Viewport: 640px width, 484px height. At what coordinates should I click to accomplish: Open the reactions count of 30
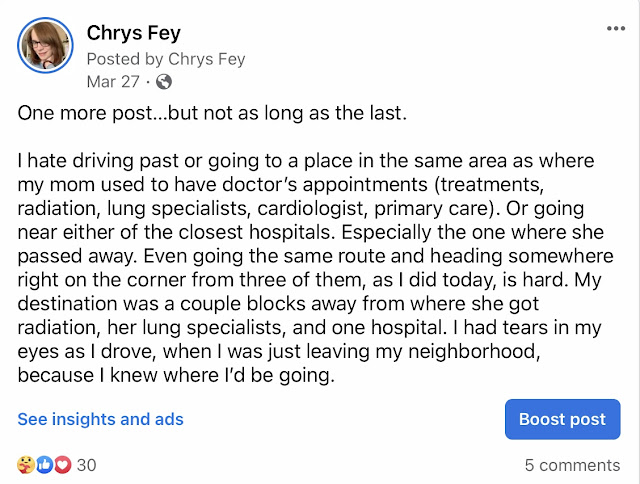pos(87,465)
